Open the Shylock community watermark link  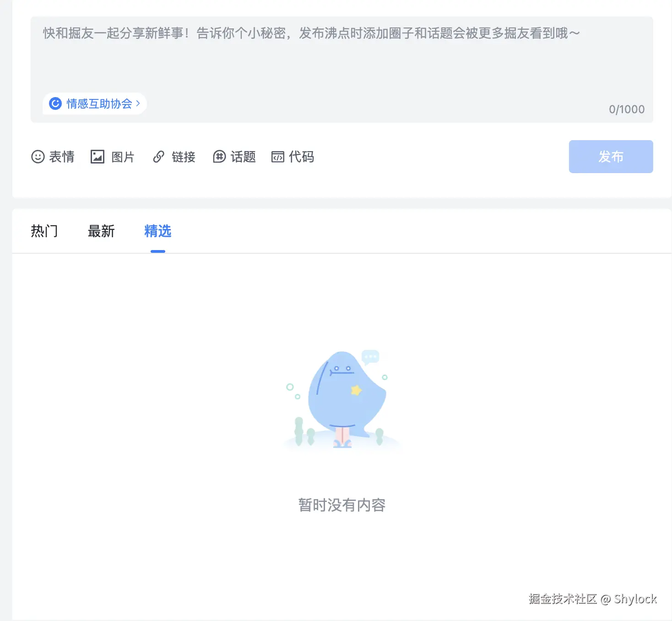[x=593, y=599]
